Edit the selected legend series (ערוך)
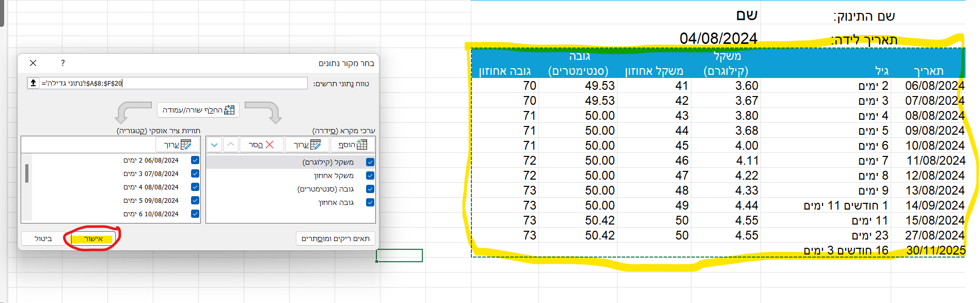Image resolution: width=980 pixels, height=303 pixels. pyautogui.click(x=307, y=145)
